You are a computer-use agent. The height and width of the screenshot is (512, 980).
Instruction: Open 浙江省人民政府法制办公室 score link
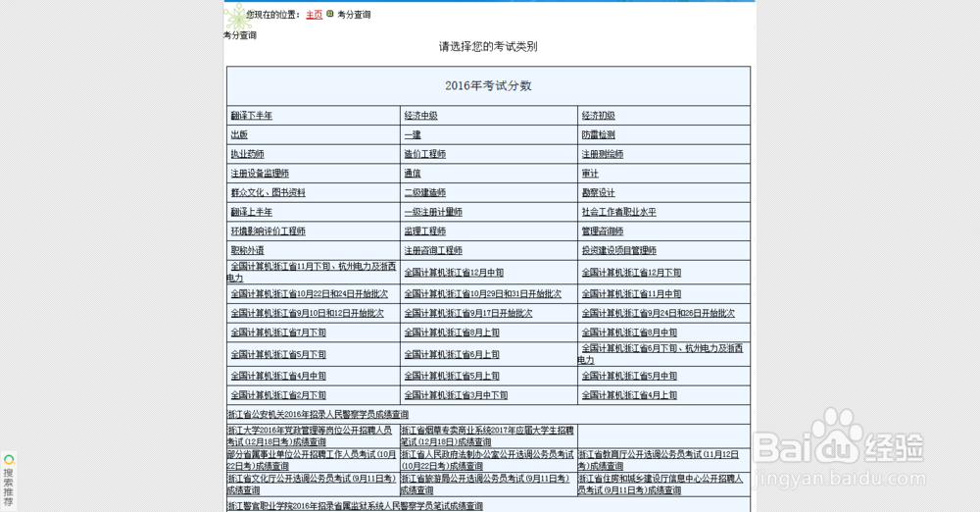point(487,460)
